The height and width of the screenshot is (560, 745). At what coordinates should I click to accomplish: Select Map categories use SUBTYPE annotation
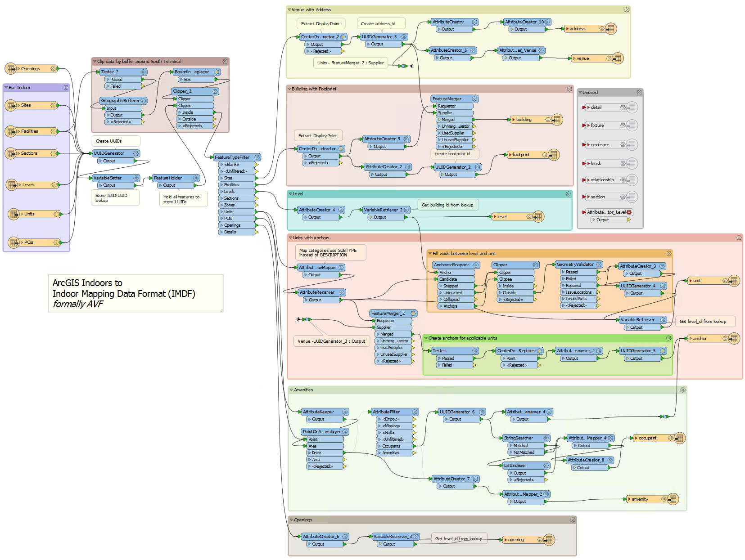[x=331, y=253]
